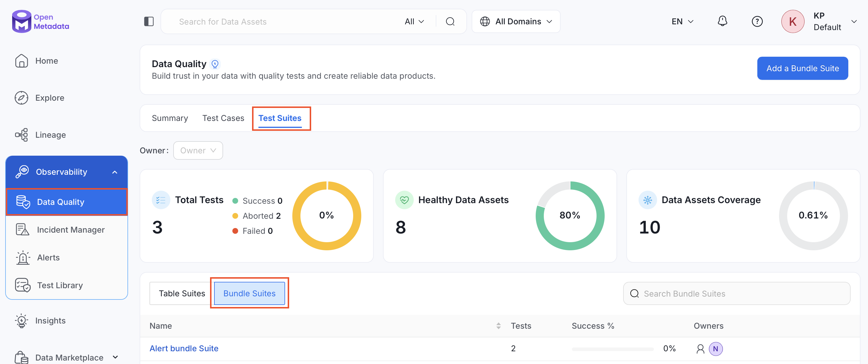Image resolution: width=868 pixels, height=364 pixels.
Task: Click the Data Assets Coverage 0.61% donut
Action: (813, 215)
